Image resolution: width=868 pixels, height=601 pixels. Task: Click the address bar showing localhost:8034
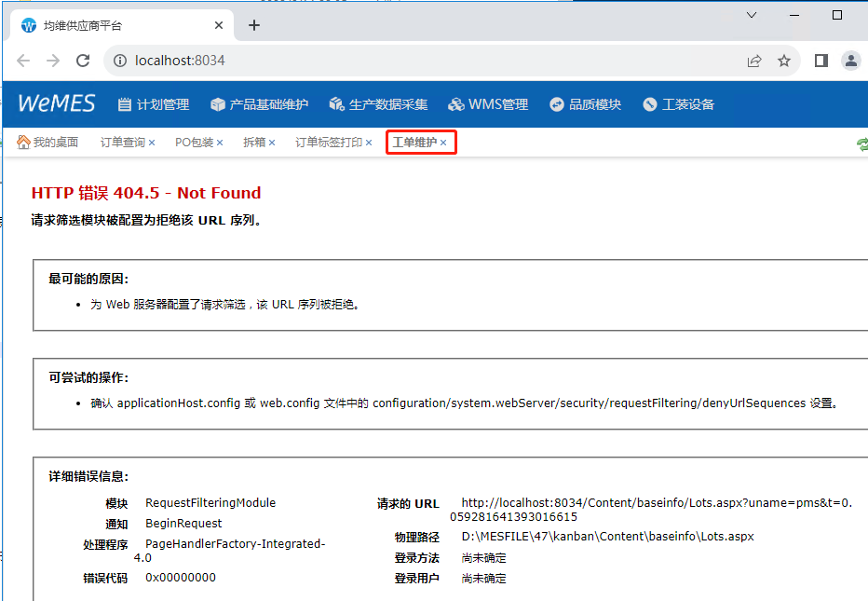(x=419, y=61)
